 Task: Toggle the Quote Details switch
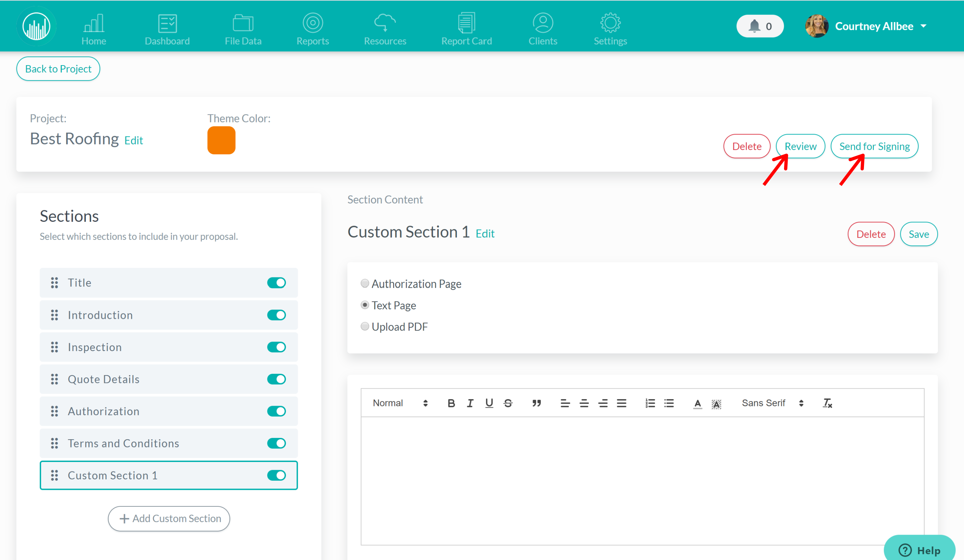(276, 379)
